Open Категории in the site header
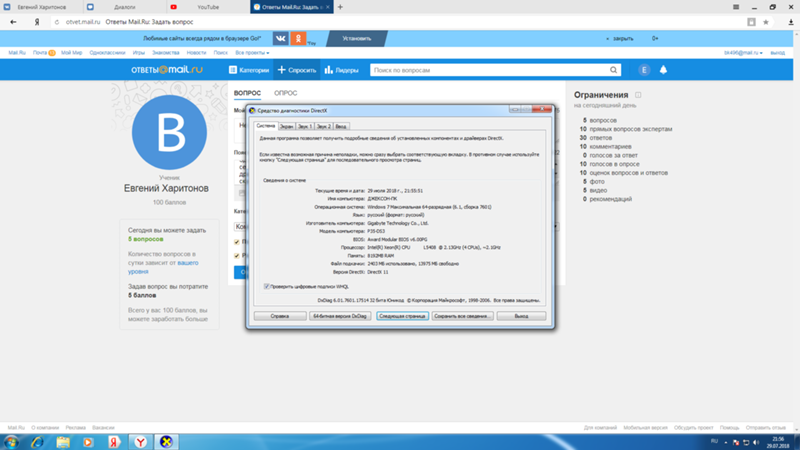 [249, 70]
